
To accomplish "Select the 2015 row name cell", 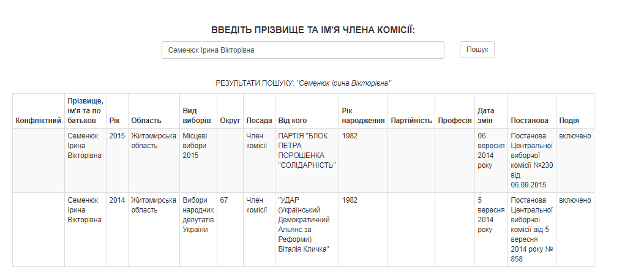I will coord(85,160).
